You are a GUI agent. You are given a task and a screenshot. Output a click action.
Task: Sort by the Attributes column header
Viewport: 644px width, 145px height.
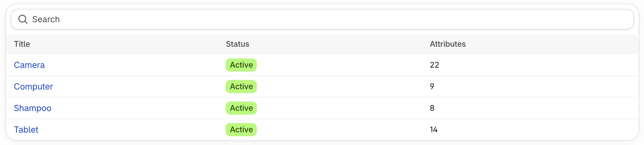pyautogui.click(x=448, y=44)
